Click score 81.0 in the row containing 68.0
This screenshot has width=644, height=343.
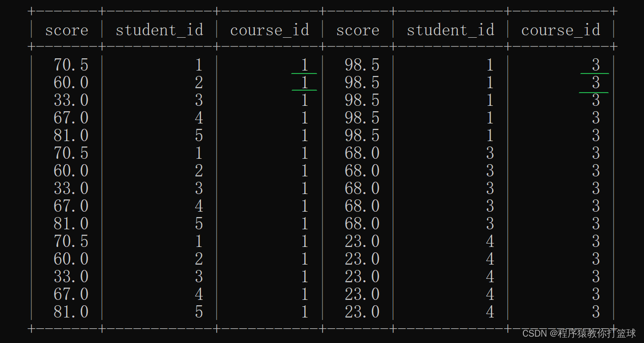[71, 224]
